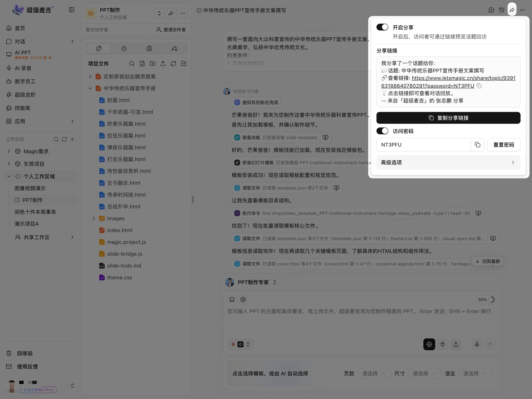Click the share arrow icon in topic header

(512, 10)
